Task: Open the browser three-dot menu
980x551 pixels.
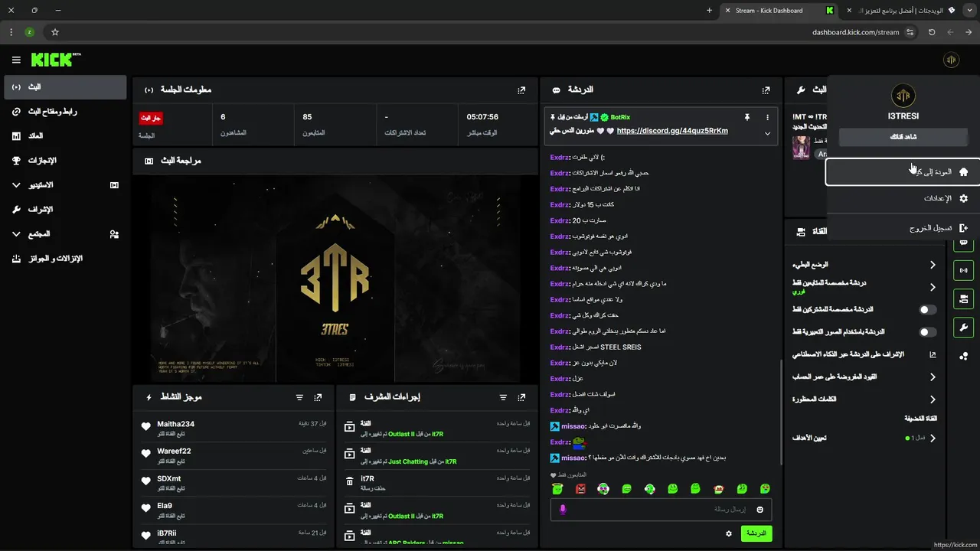Action: pos(11,32)
